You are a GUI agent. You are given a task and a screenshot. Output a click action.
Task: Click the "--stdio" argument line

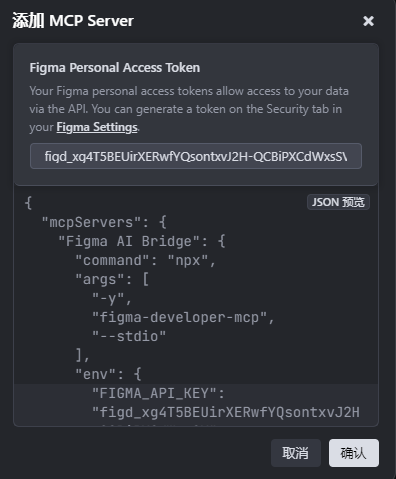[x=129, y=336]
